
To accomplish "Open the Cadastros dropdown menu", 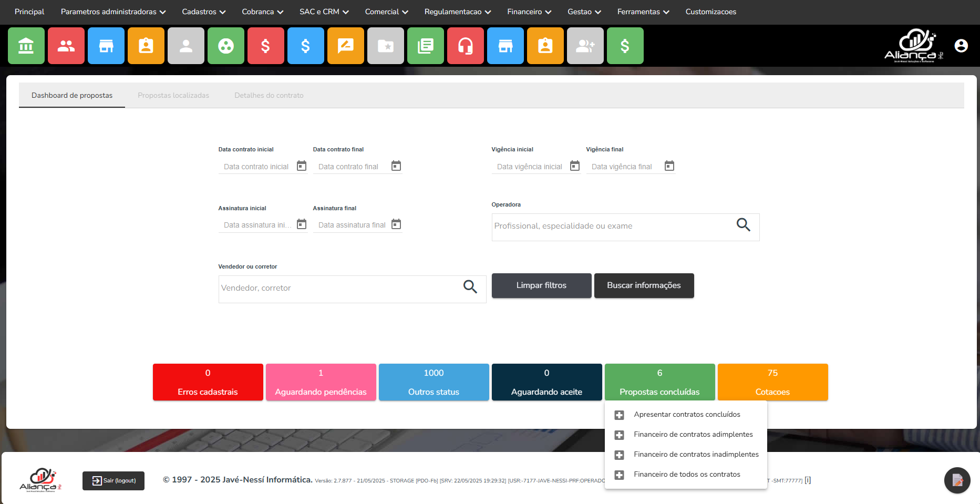I will tap(203, 12).
